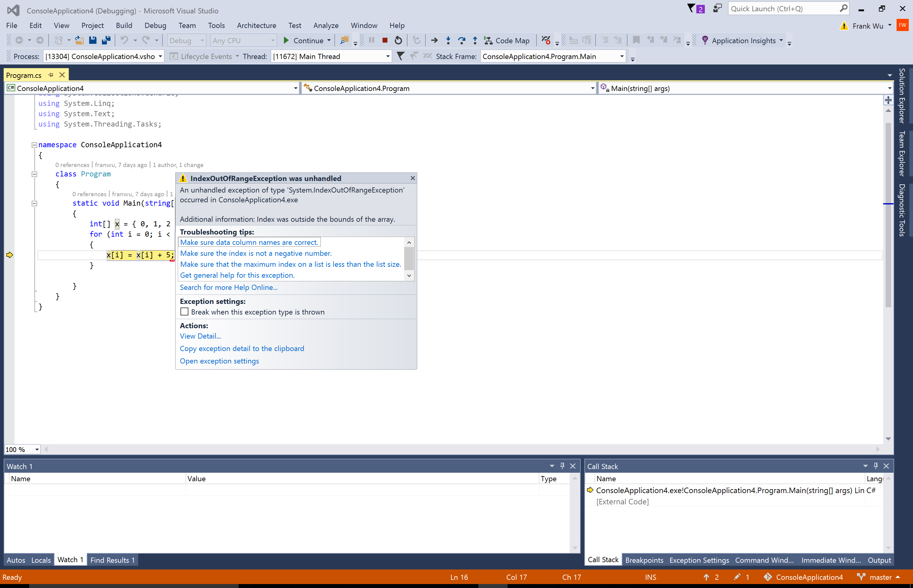Switch to the Breakpoints tab
The image size is (913, 588).
pyautogui.click(x=644, y=560)
